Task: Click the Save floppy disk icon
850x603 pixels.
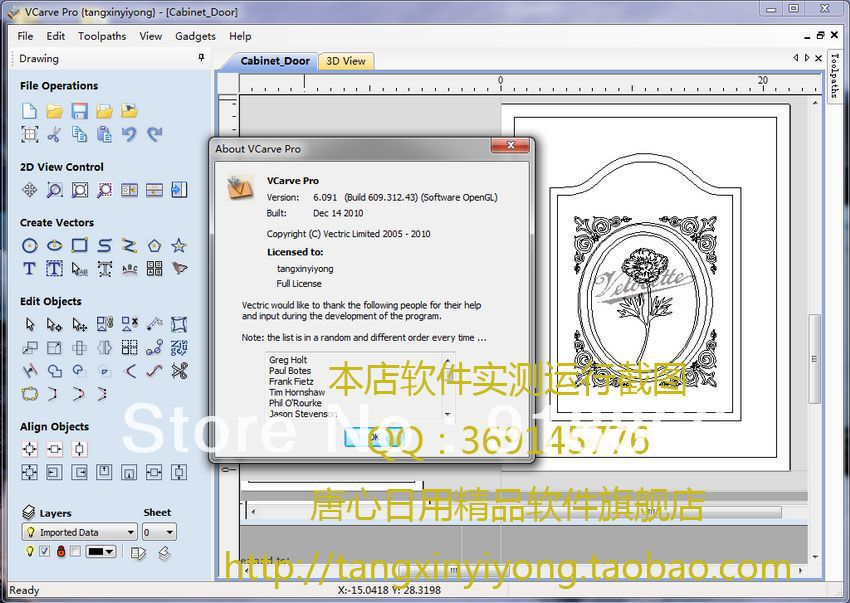Action: [80, 111]
